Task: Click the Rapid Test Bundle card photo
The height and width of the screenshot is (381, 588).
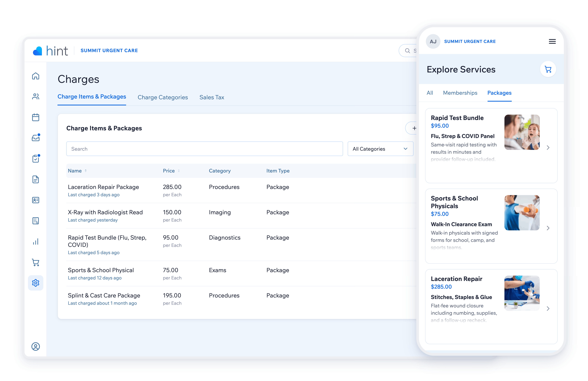Action: click(x=522, y=132)
